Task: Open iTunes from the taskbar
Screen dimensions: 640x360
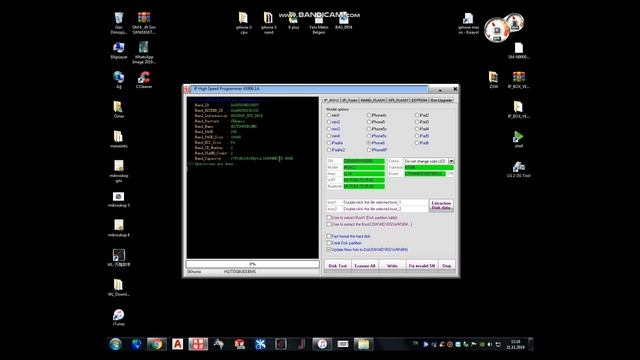Action: point(322,344)
